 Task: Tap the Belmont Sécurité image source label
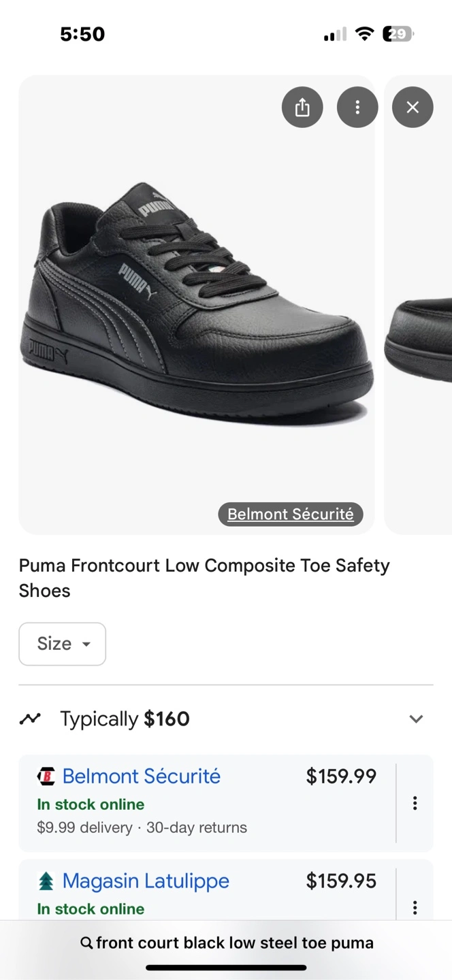pyautogui.click(x=291, y=514)
